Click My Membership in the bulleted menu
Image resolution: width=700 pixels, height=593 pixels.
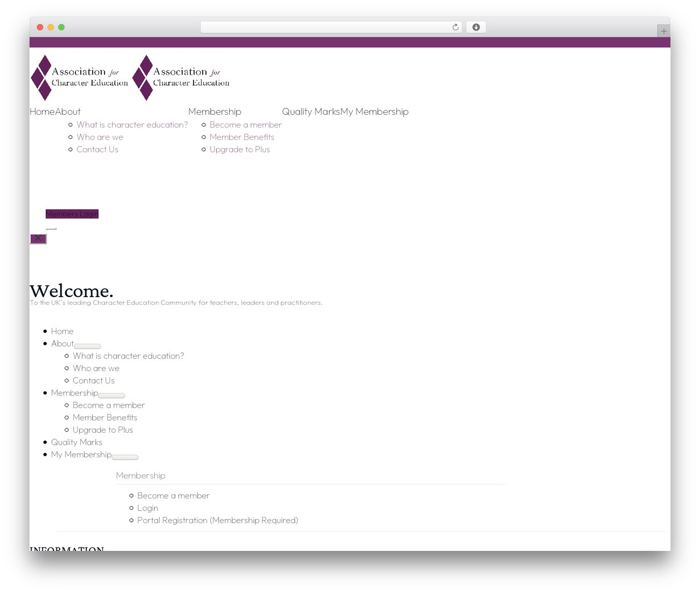coord(81,455)
